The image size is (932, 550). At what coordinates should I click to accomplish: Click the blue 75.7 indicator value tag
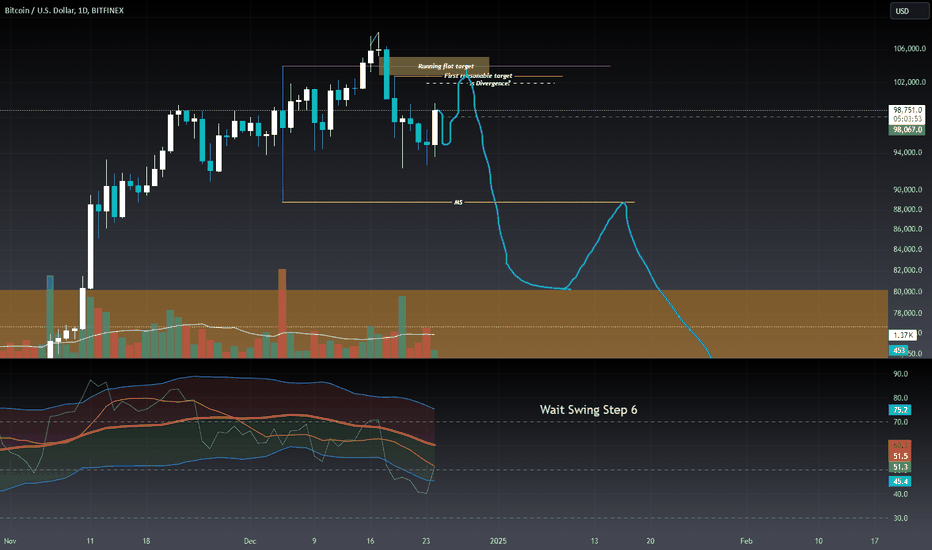(x=900, y=410)
